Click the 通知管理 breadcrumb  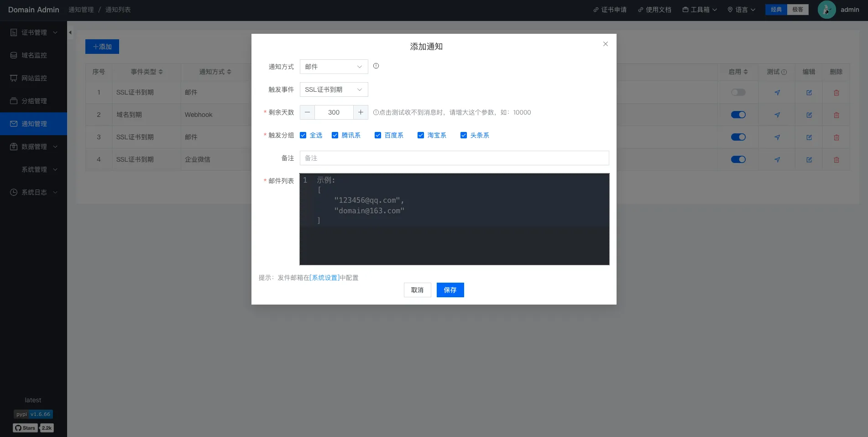pyautogui.click(x=81, y=10)
